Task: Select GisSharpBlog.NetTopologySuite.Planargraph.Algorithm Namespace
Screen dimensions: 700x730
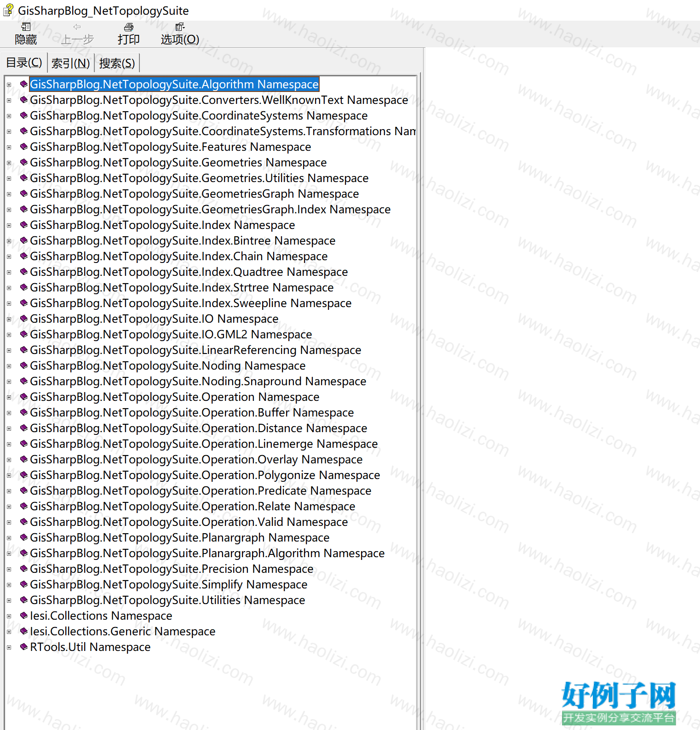Action: coord(207,553)
